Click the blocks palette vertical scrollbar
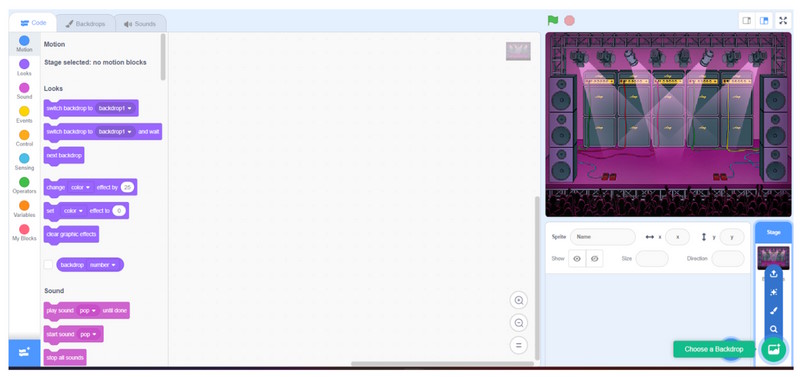 tap(163, 57)
